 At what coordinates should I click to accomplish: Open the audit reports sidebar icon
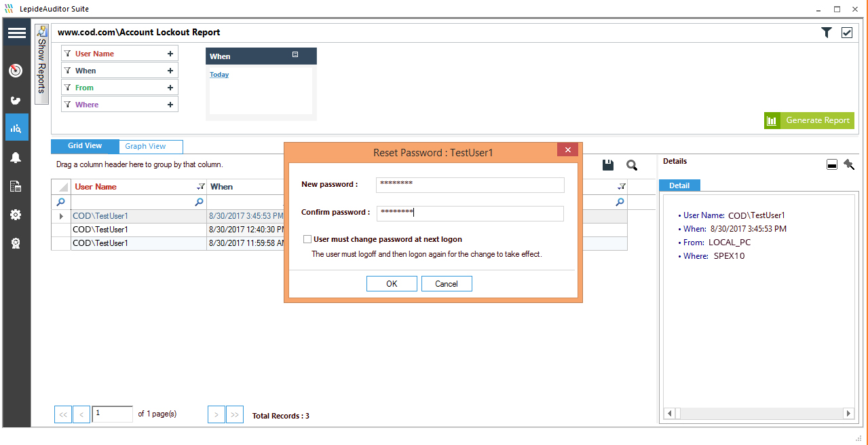pyautogui.click(x=16, y=128)
